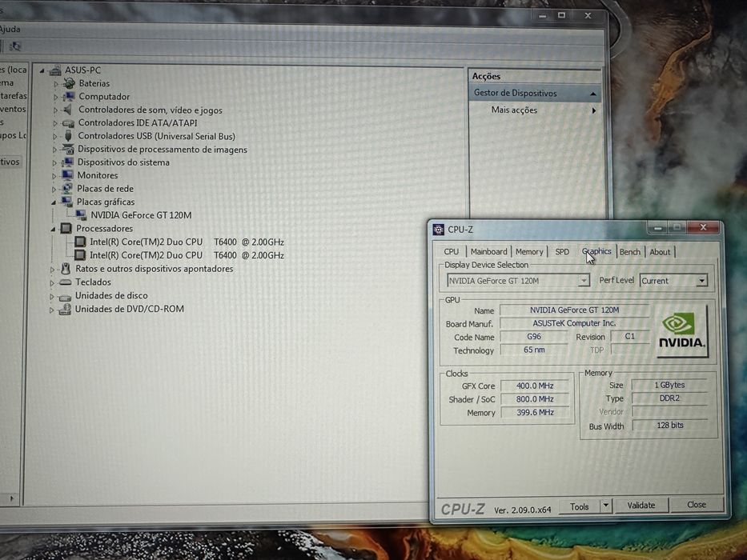Switch to the CPU tab in CPU-Z
This screenshot has height=560, width=747.
[451, 252]
